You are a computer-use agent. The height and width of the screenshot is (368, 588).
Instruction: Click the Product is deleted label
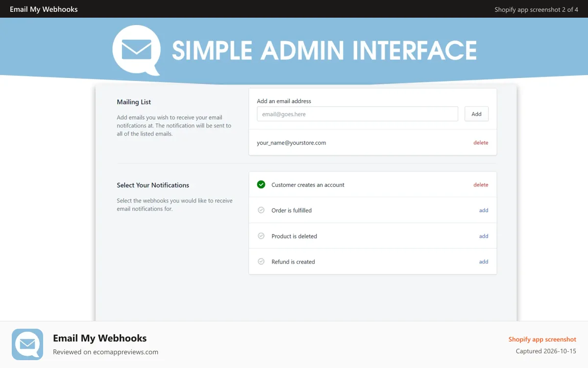[x=294, y=236]
